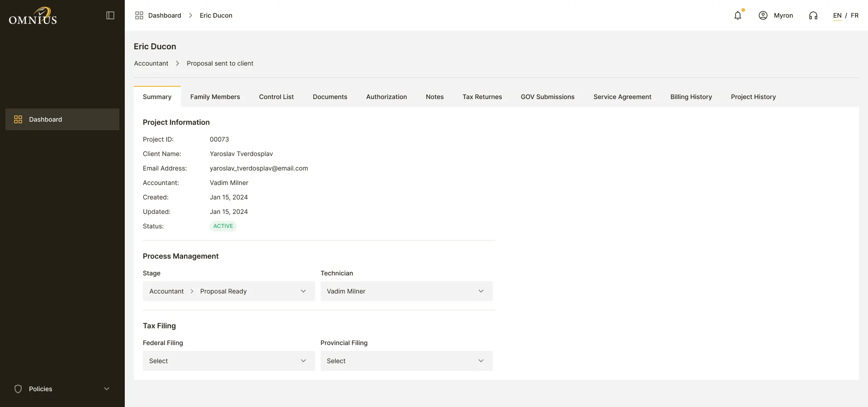Click the Project ID value 00073

219,139
